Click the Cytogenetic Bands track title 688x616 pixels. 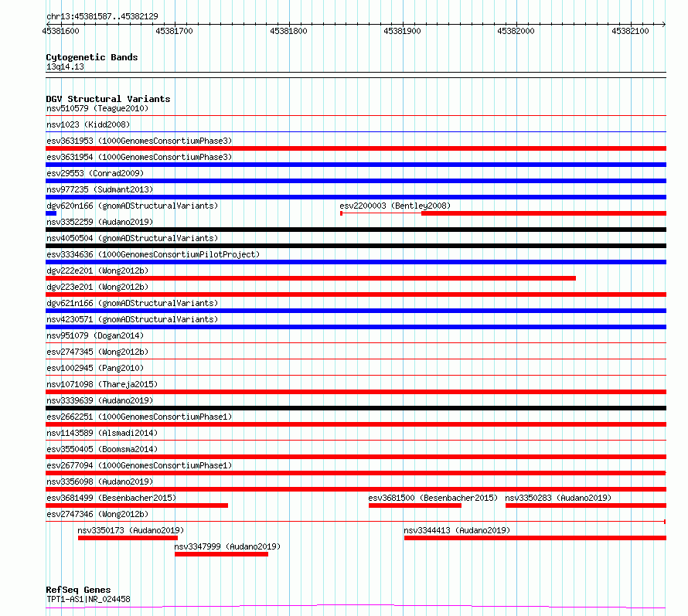pyautogui.click(x=92, y=57)
